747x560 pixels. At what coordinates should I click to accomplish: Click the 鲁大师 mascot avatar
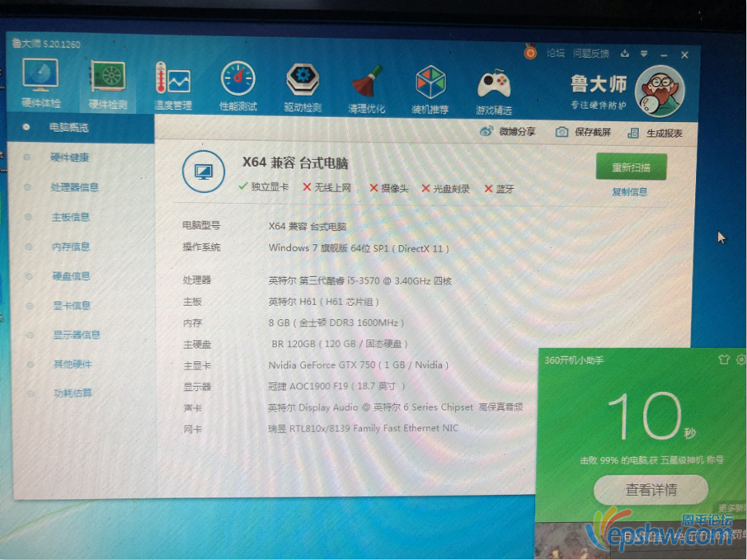pyautogui.click(x=660, y=92)
